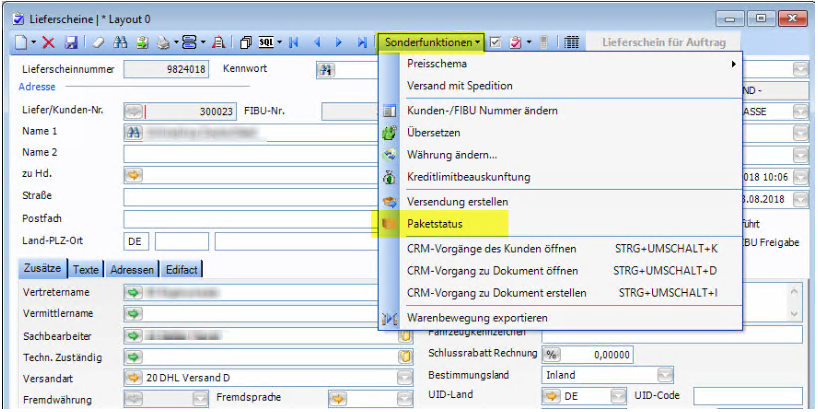
Task: Click the binoculars search icon in toolbar
Action: coord(119,42)
